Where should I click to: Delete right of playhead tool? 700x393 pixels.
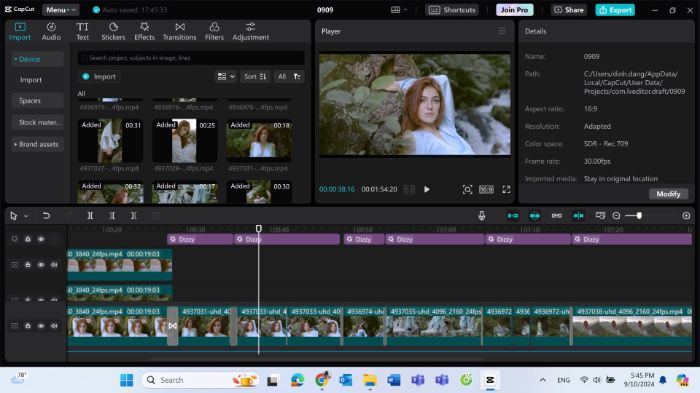coord(133,216)
